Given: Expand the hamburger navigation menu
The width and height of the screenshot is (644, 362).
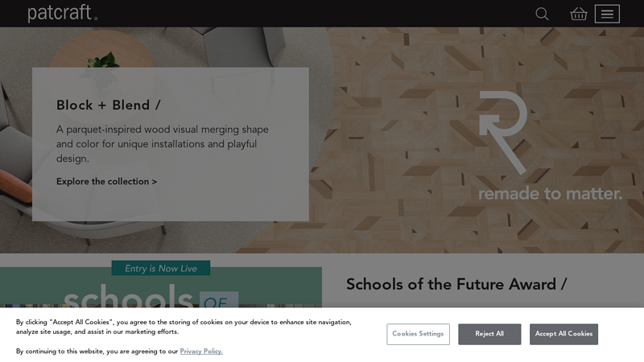Looking at the screenshot, I should pyautogui.click(x=607, y=14).
